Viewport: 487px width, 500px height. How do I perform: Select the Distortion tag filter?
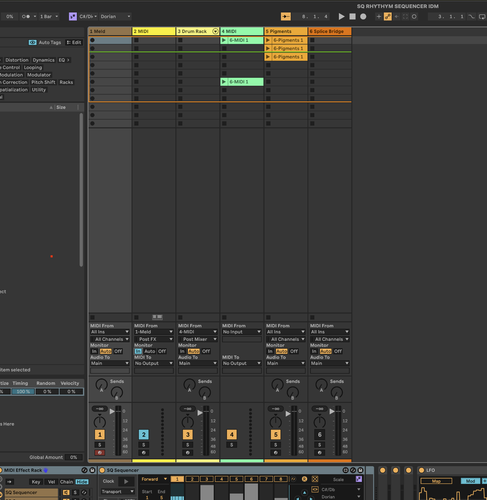coord(17,60)
